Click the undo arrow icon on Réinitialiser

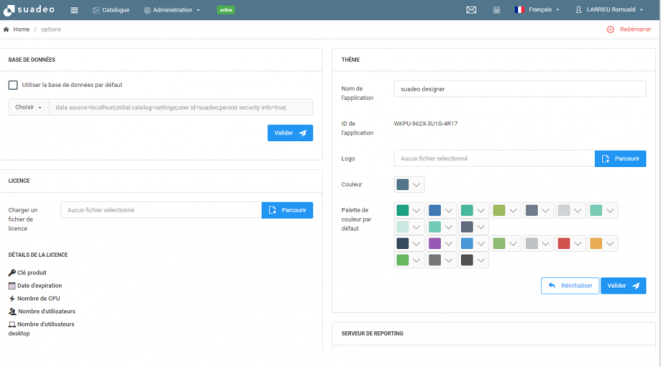(552, 286)
